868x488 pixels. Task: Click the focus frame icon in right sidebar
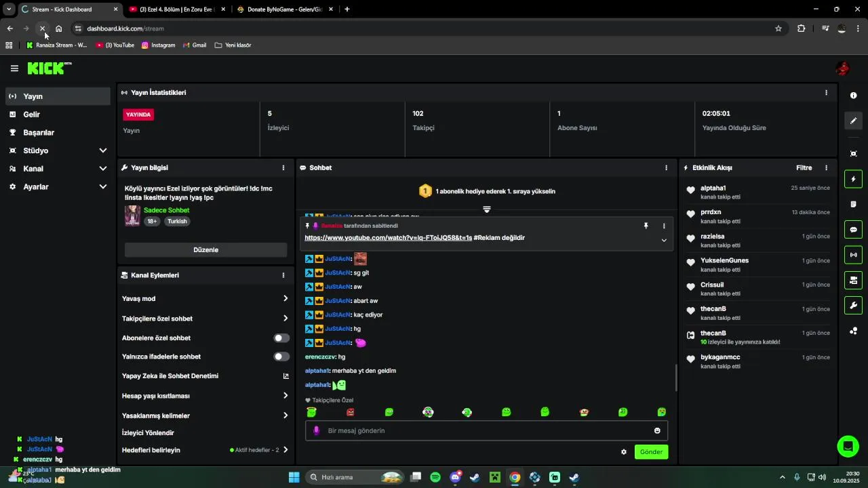click(x=854, y=154)
